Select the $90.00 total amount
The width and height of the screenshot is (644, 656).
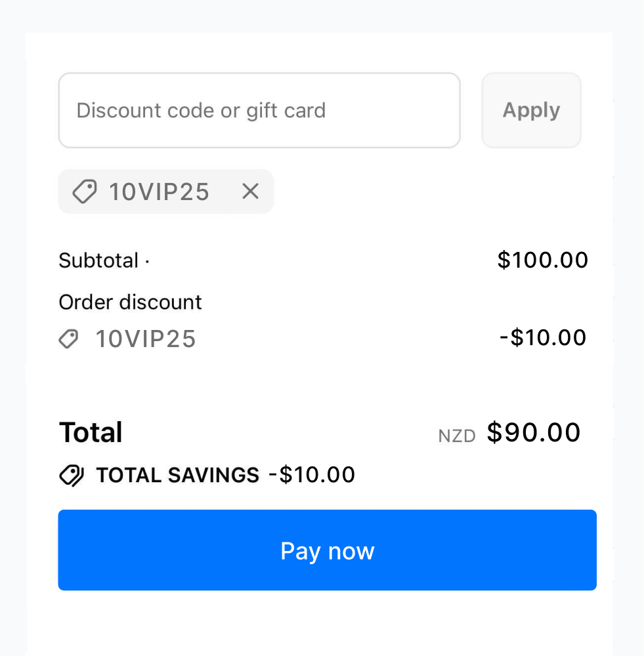point(534,432)
